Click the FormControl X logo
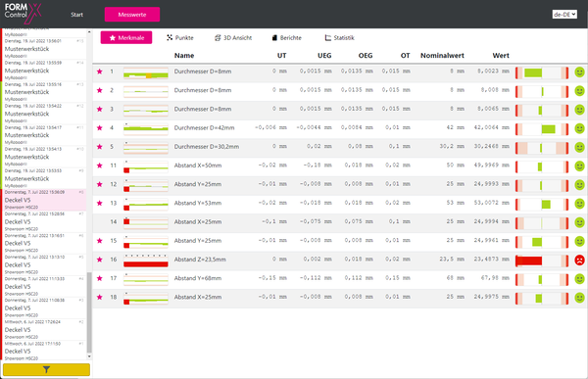This screenshot has height=379, width=588. (x=23, y=13)
